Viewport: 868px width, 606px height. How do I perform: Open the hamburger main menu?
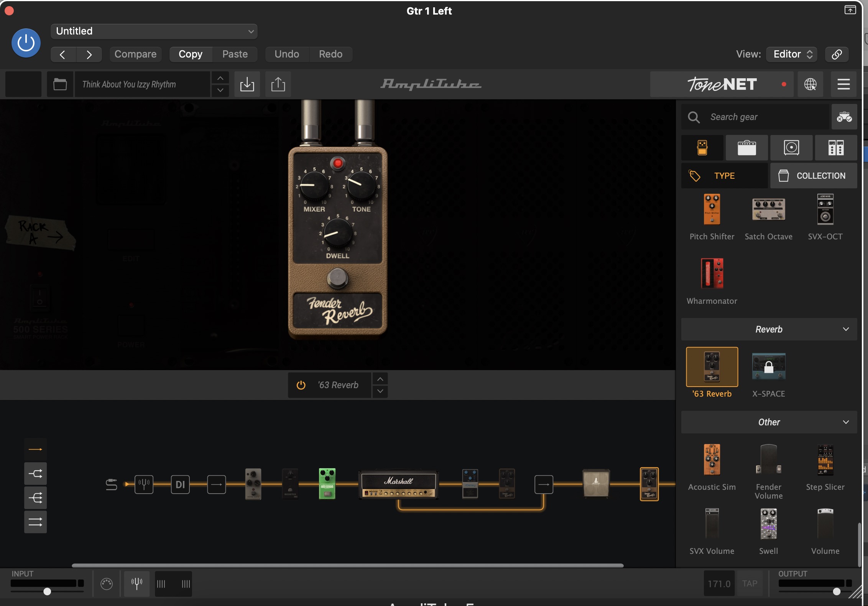[x=843, y=84]
